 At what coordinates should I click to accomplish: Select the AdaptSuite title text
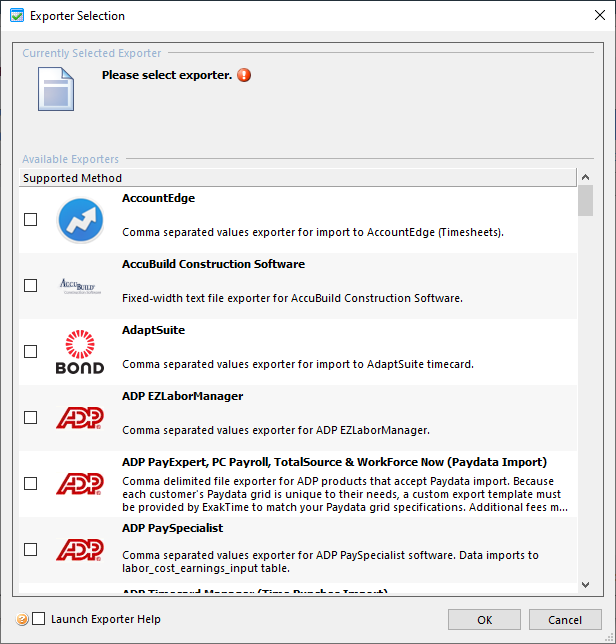click(x=154, y=330)
